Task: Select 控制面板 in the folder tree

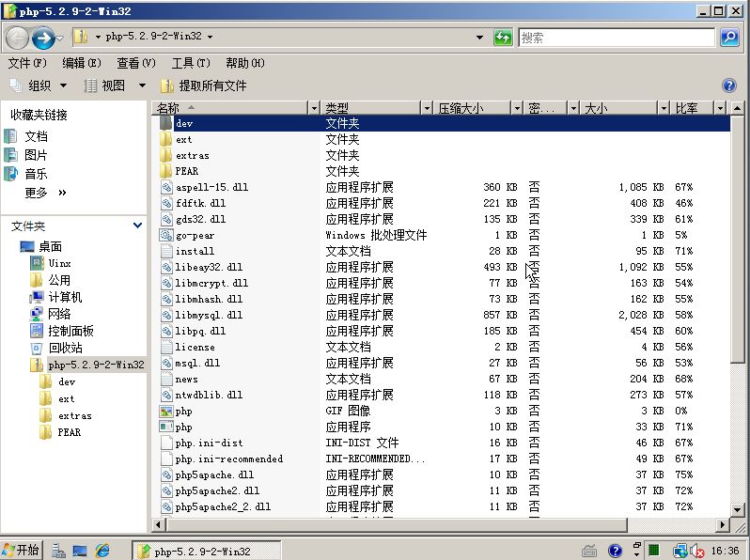Action: point(70,331)
